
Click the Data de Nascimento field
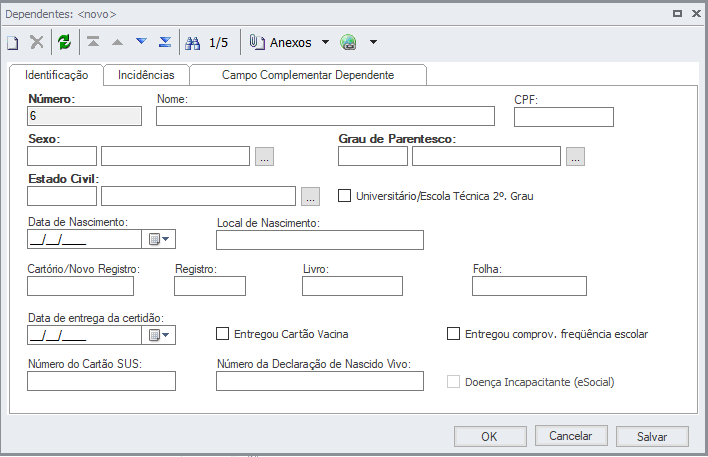tap(84, 239)
